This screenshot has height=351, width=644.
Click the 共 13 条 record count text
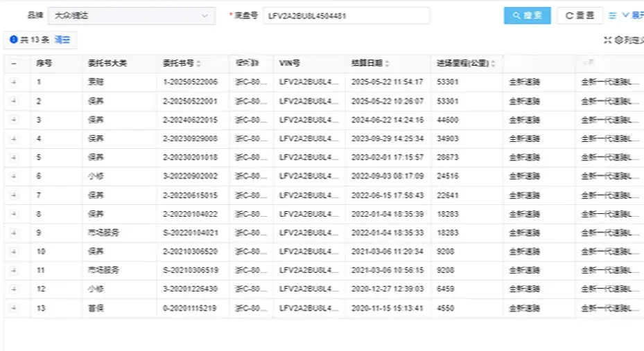click(x=35, y=39)
